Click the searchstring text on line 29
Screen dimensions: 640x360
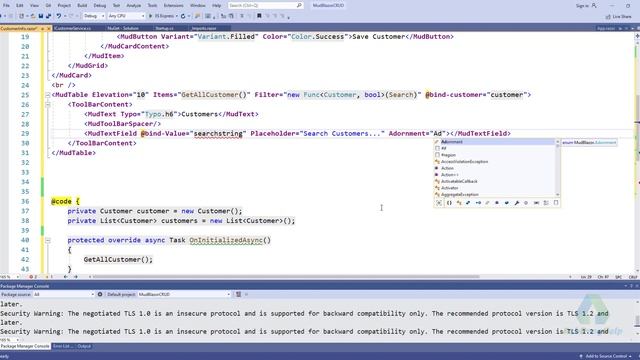(x=218, y=133)
